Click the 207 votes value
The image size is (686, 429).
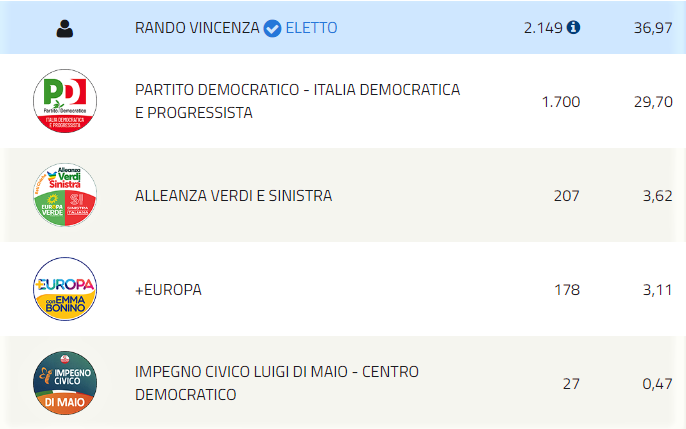tap(567, 195)
